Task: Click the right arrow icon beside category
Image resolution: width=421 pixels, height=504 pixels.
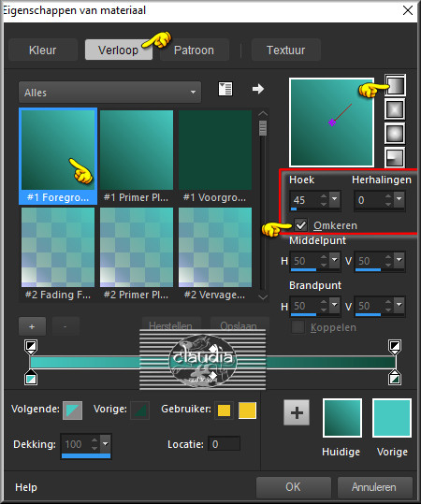Action: pyautogui.click(x=258, y=89)
